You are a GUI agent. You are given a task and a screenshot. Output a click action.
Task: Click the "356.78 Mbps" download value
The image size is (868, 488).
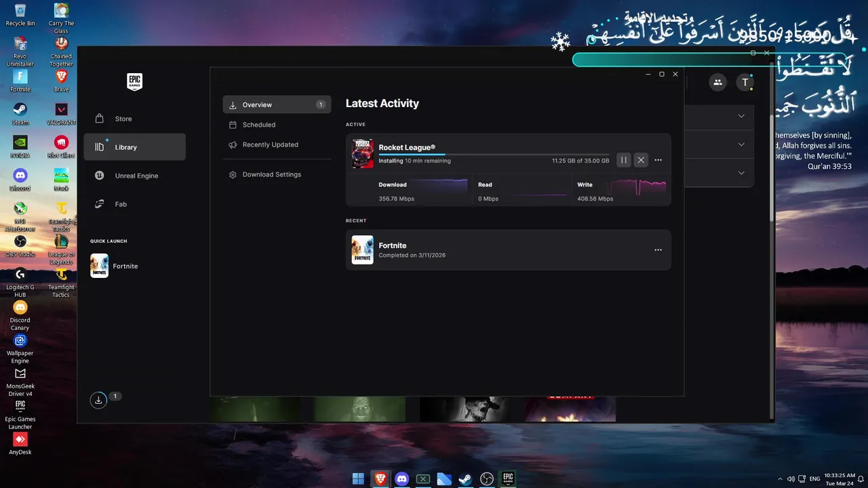(x=397, y=199)
